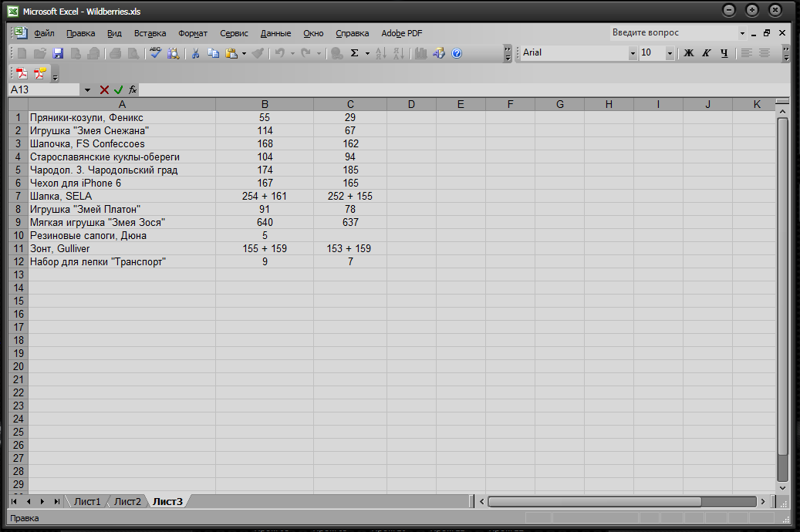Expand the font size dropdown

click(x=669, y=53)
